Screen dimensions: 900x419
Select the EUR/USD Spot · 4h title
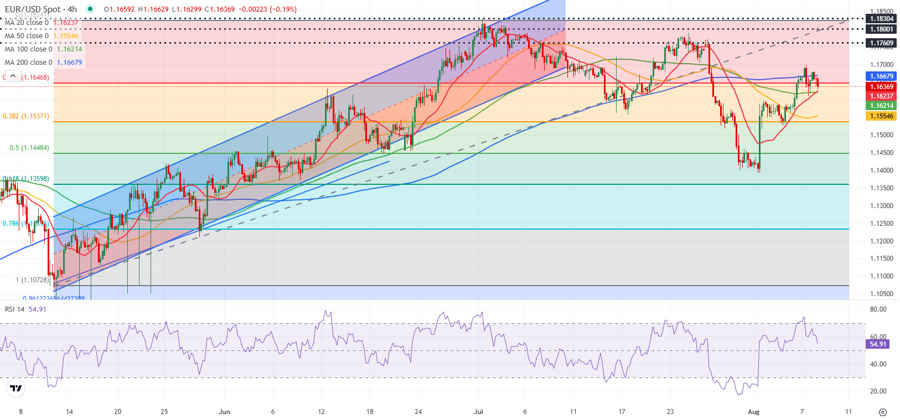(40, 10)
